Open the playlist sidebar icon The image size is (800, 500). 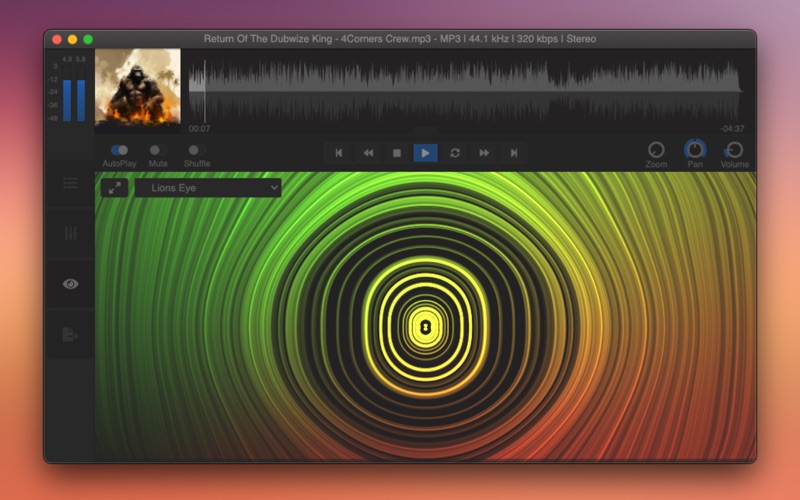(70, 183)
